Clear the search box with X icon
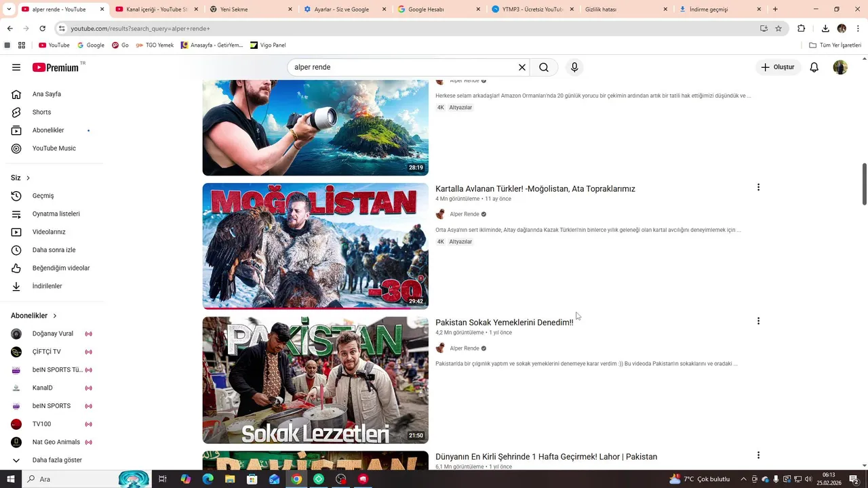This screenshot has width=868, height=488. click(522, 67)
